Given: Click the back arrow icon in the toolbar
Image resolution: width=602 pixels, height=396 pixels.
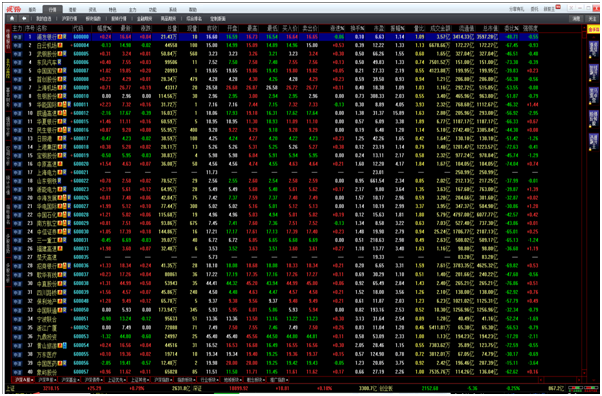Looking at the screenshot, I should tap(24, 18).
